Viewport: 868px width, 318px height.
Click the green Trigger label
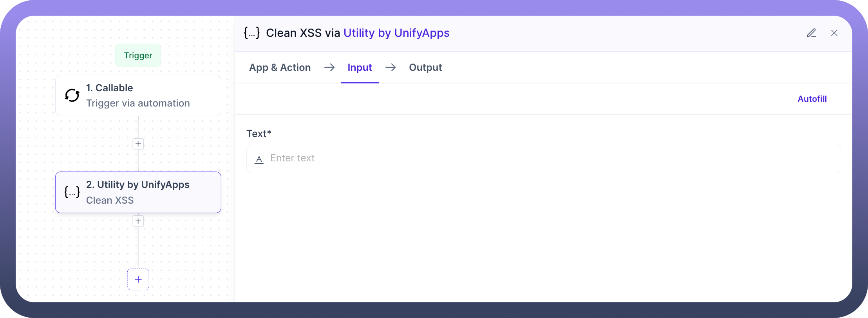pos(138,56)
